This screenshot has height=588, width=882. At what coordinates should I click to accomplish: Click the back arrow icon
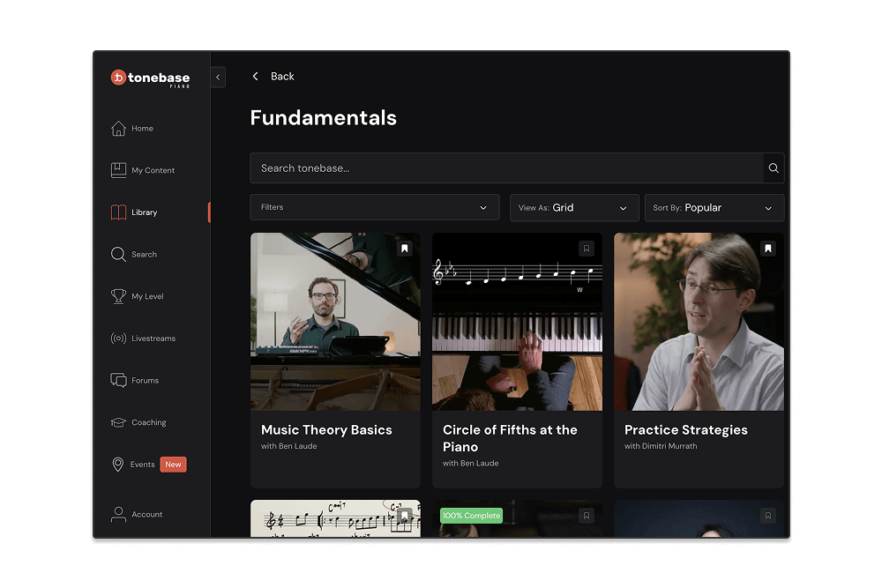(x=256, y=76)
